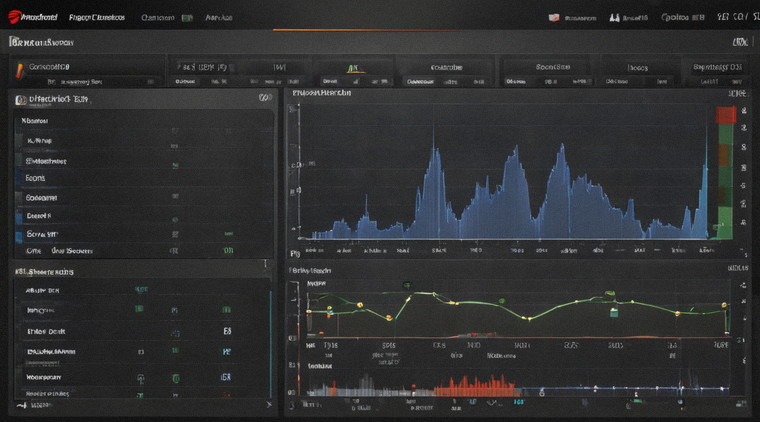Click the red segment atop the chart color bar
Viewport: 760px width, 422px height.
point(726,115)
